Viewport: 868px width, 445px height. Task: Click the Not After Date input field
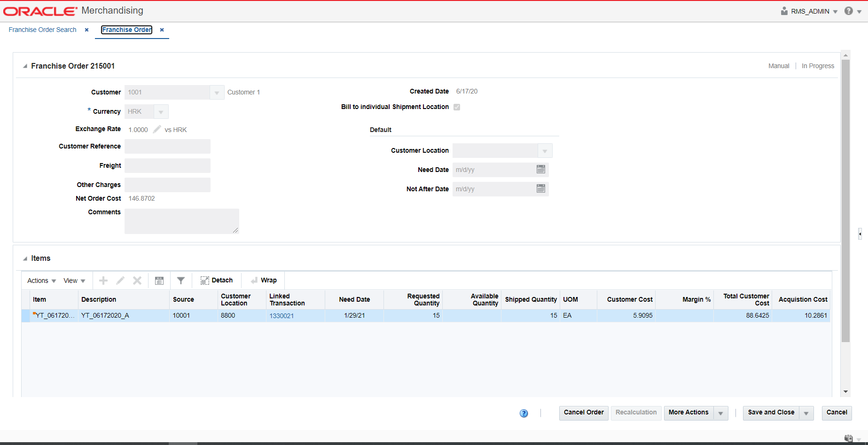(x=493, y=189)
